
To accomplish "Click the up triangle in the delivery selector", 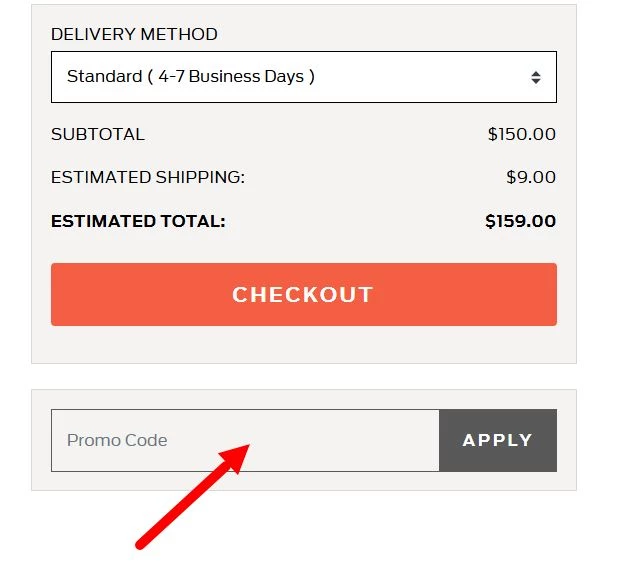I will [x=536, y=72].
